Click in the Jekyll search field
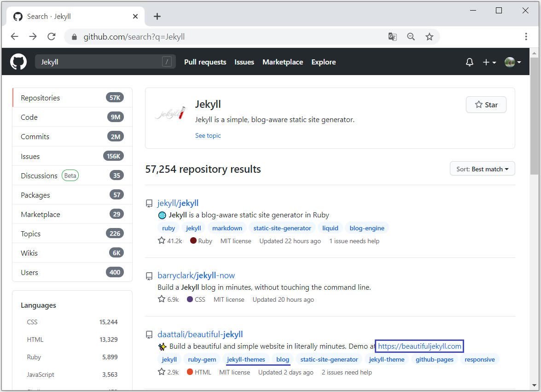 click(105, 62)
